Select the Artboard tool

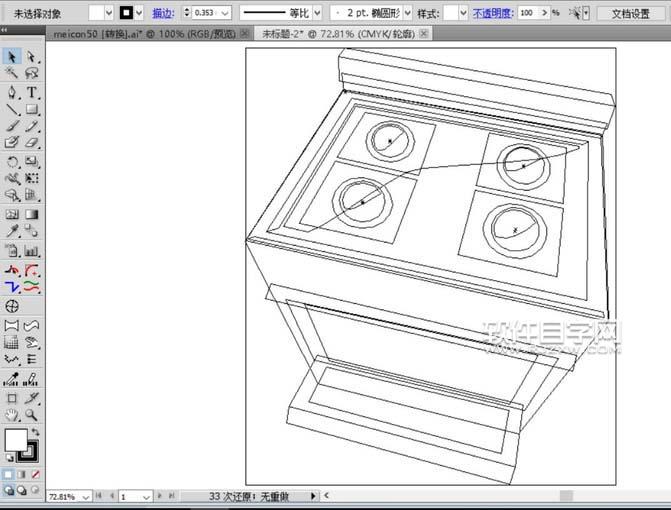click(12, 398)
